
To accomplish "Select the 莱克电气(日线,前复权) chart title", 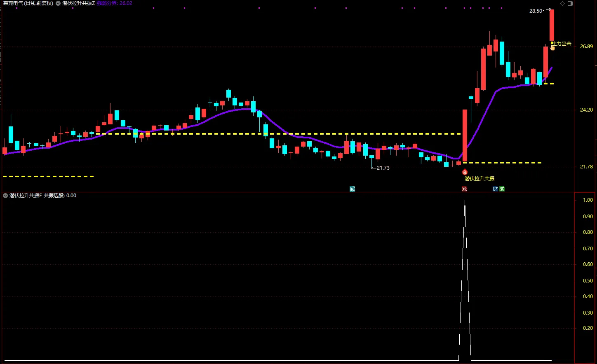I will 28,3.
